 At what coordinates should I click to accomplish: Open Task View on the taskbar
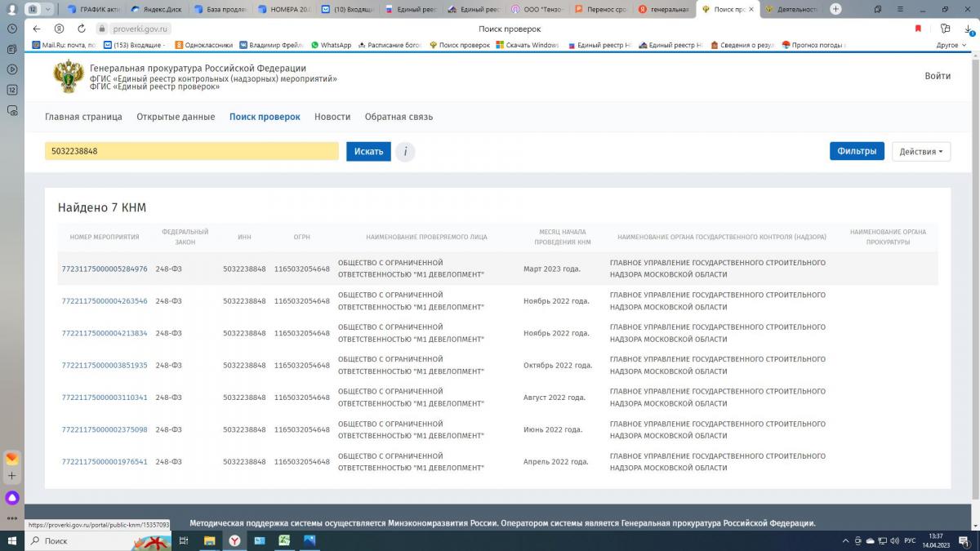[x=184, y=540]
